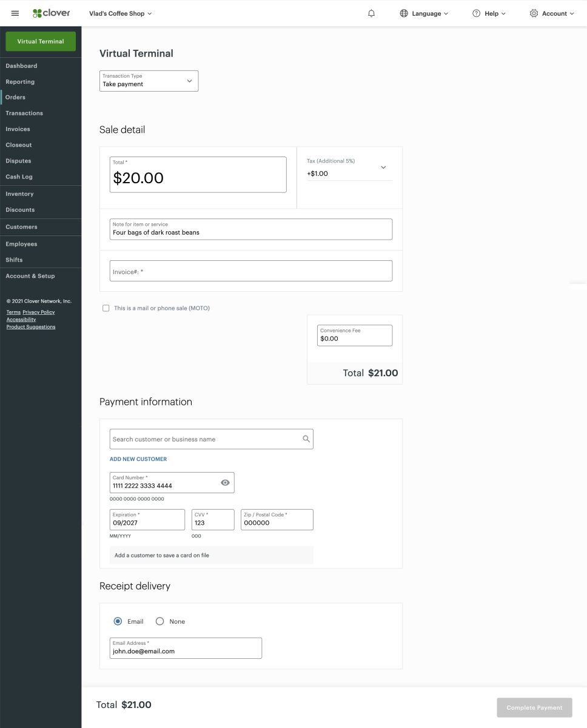Image resolution: width=587 pixels, height=728 pixels.
Task: Open Shifts in sidebar
Action: [14, 260]
